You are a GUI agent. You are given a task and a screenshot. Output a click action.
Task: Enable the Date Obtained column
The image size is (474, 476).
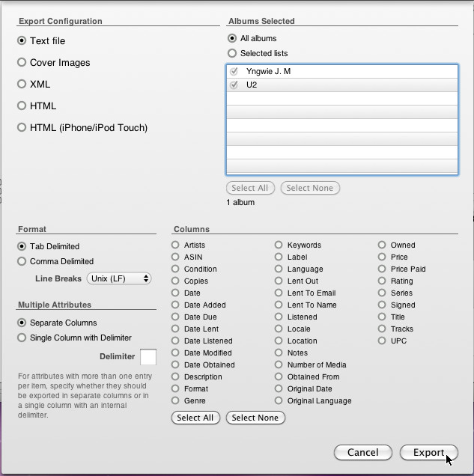175,364
